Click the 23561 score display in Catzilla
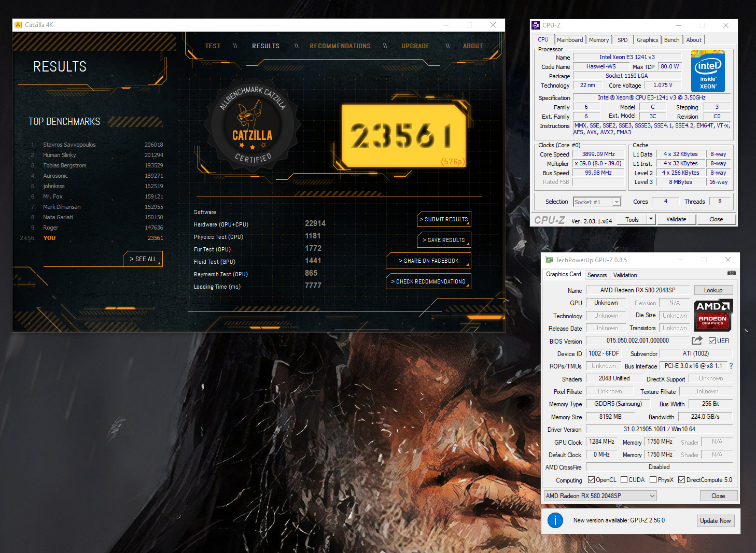 [403, 136]
